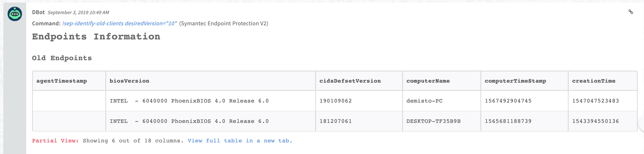Select the demisto-PC row in the table

pyautogui.click(x=425, y=101)
